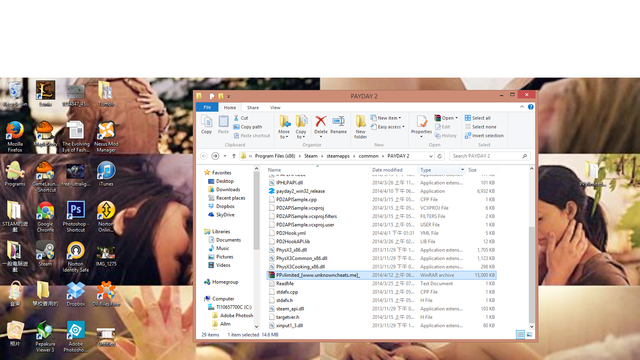Image resolution: width=640 pixels, height=360 pixels.
Task: Click Select all in the Select group
Action: [478, 118]
